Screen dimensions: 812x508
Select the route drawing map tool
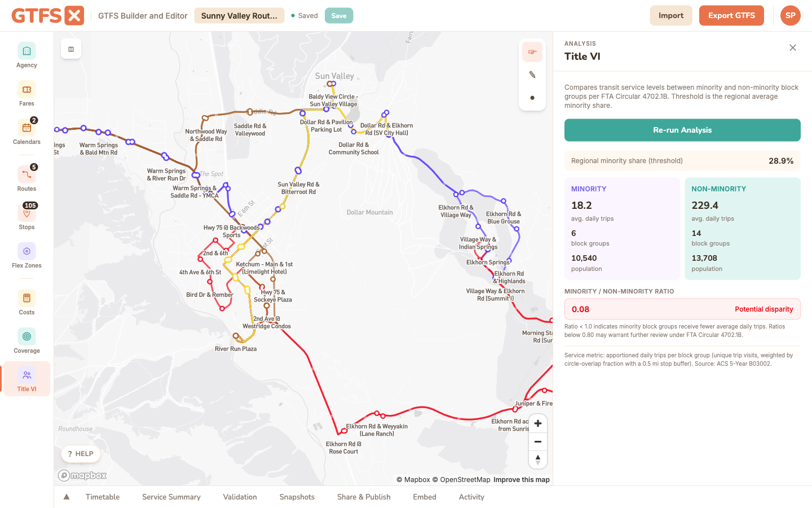[532, 52]
